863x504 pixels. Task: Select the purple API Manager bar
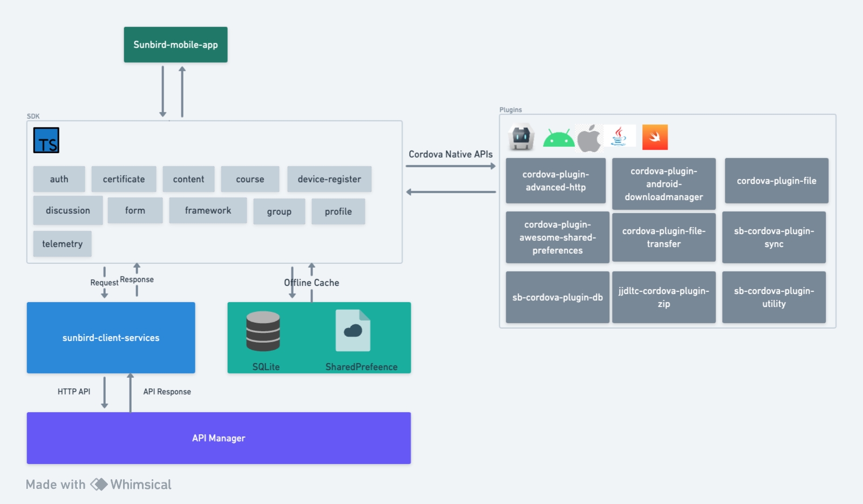(219, 438)
